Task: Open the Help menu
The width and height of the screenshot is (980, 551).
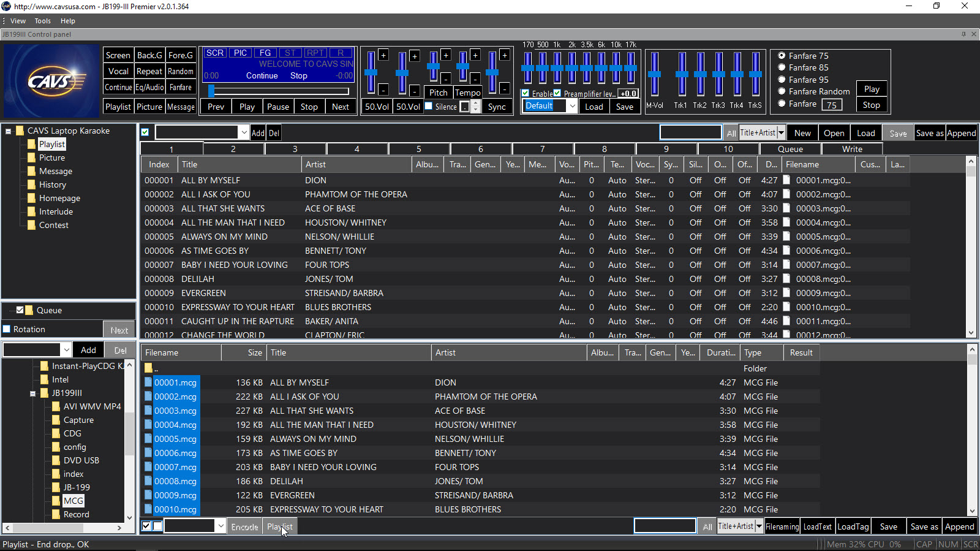Action: coord(67,21)
